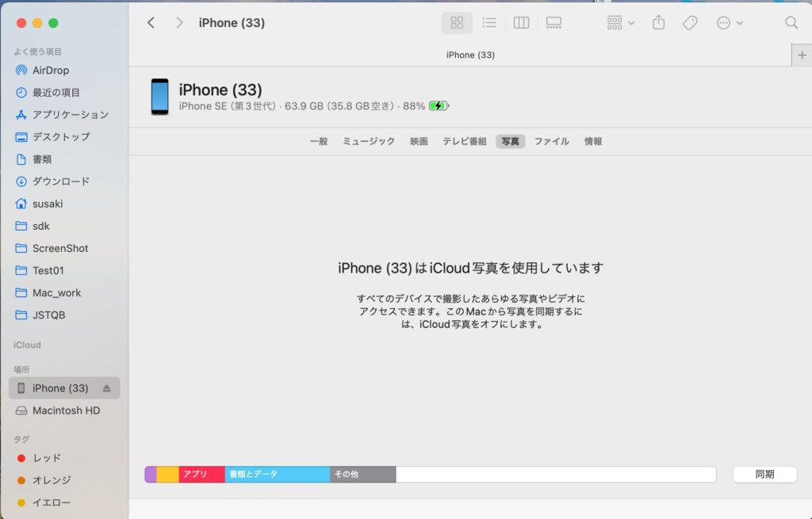Switch to icon grid view

[457, 23]
